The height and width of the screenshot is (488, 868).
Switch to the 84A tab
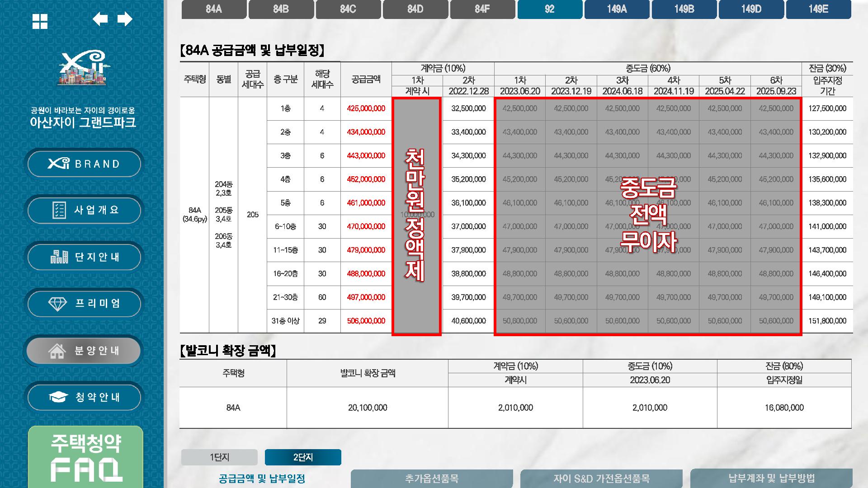(214, 9)
